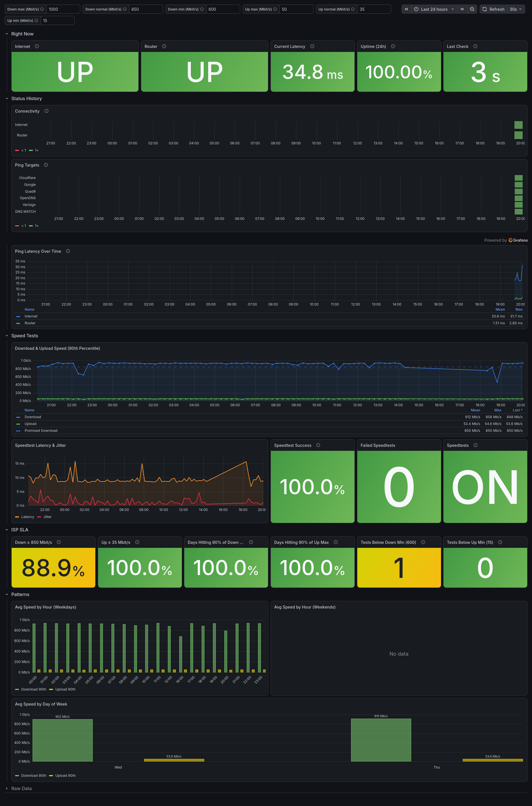Viewport: 532px width, 806px height.
Task: Click info icon beside Down max variable
Action: (x=42, y=9)
